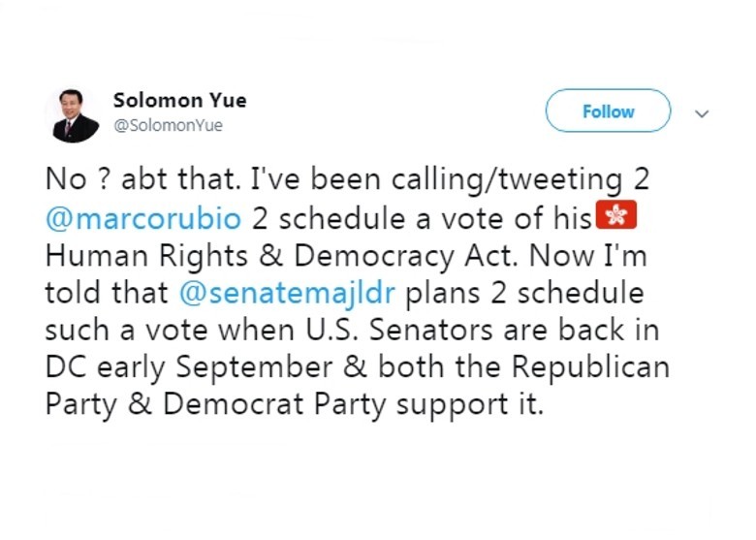Click the @SolomonYue handle

click(x=168, y=125)
